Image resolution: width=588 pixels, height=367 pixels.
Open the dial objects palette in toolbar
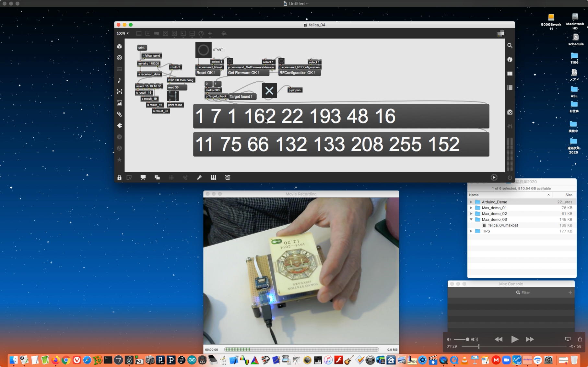[201, 33]
